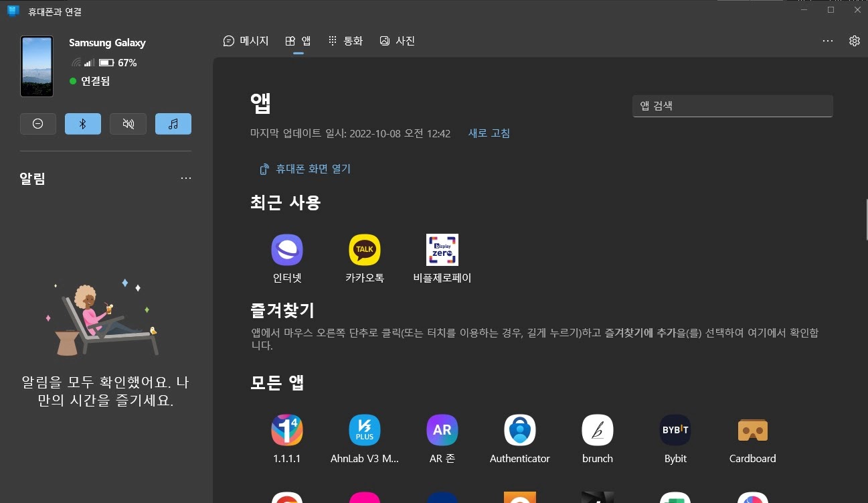Launch the brunch app
868x503 pixels.
coord(598,430)
